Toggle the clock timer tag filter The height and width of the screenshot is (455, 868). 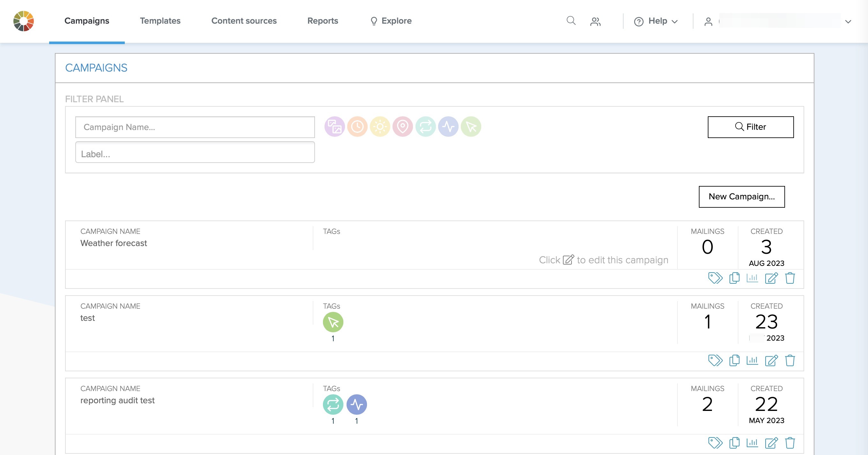(357, 127)
